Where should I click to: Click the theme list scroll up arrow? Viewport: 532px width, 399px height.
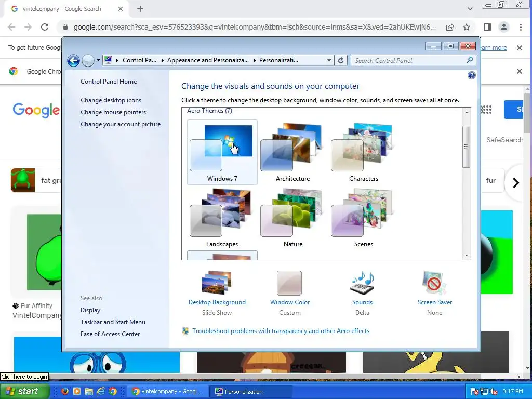click(467, 112)
